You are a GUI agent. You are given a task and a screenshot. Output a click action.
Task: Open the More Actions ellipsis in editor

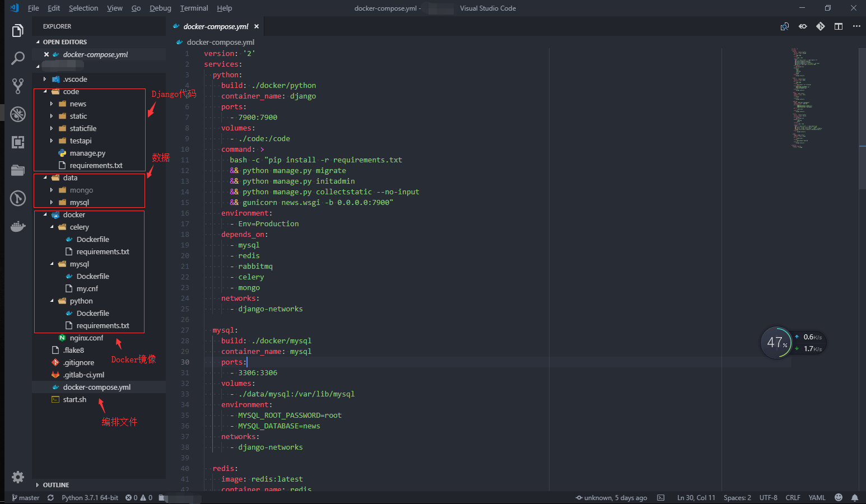[856, 26]
